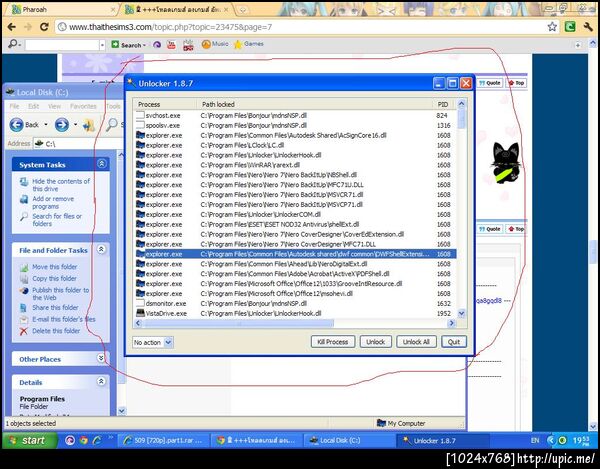Expand the Other Places panel

click(x=101, y=358)
